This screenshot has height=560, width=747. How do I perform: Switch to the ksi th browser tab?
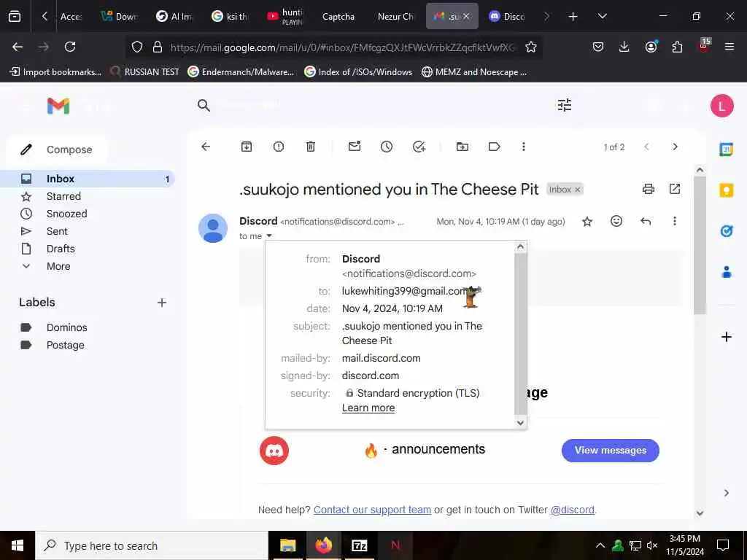tap(231, 17)
